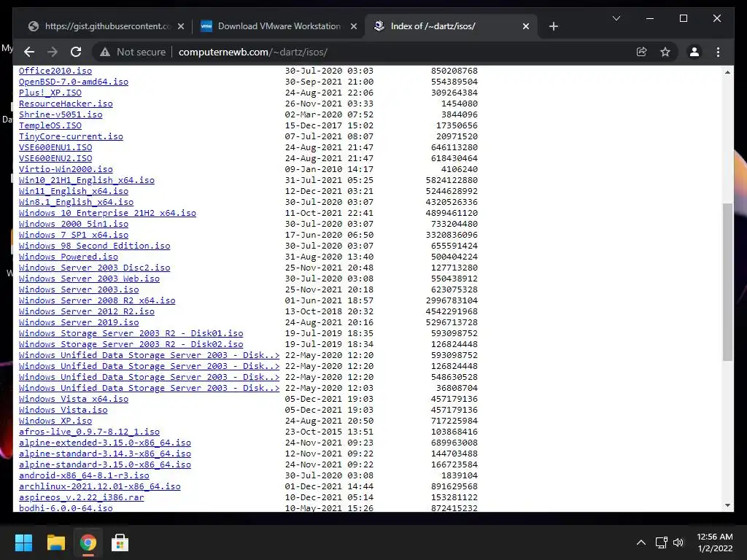
Task: Download alpine-extended-3.15.0-x86_64.iso
Action: tap(105, 443)
